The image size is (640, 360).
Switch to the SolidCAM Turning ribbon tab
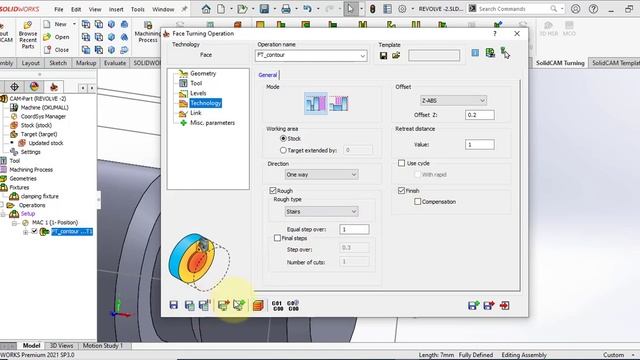click(x=560, y=63)
